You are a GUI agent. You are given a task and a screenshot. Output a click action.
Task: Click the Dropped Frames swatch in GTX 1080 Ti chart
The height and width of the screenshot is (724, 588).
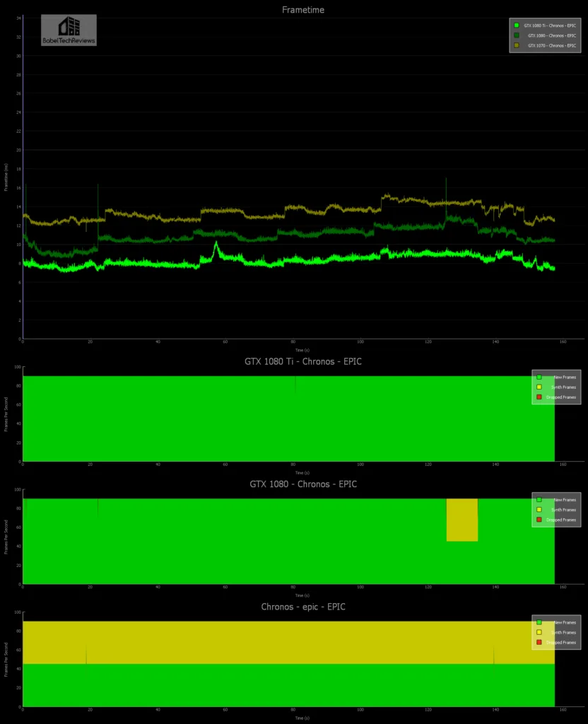(x=539, y=397)
